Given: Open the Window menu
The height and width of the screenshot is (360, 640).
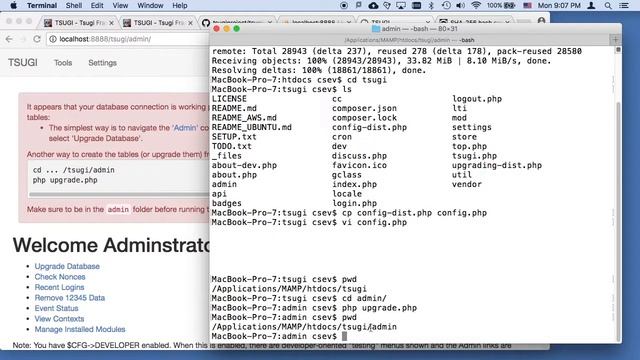Looking at the screenshot, I should click(150, 5).
